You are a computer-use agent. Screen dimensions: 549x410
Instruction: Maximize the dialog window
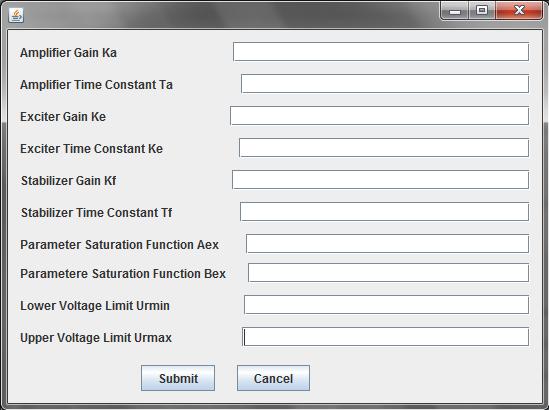point(482,11)
